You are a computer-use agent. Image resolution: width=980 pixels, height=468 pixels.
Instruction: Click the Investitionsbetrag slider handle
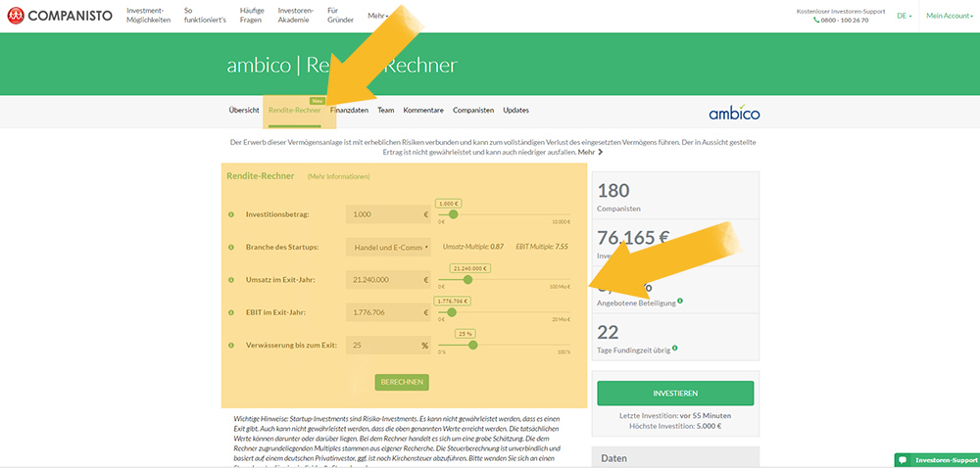click(453, 214)
